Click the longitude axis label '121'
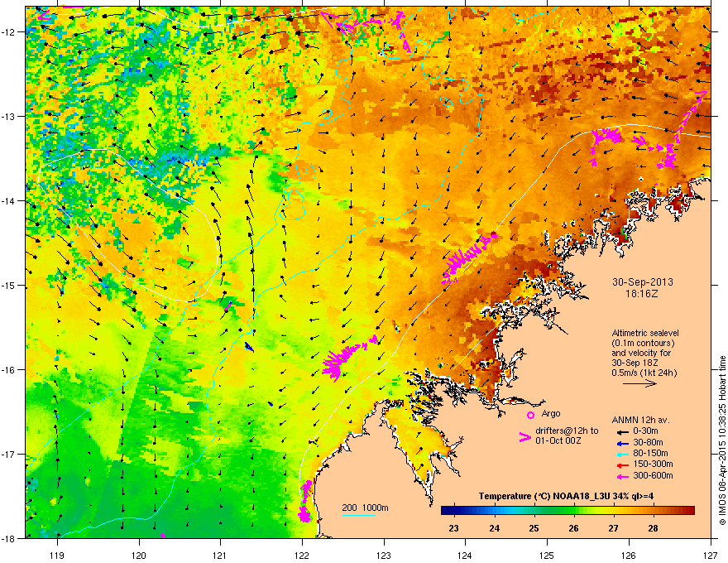The image size is (728, 563). (220, 555)
